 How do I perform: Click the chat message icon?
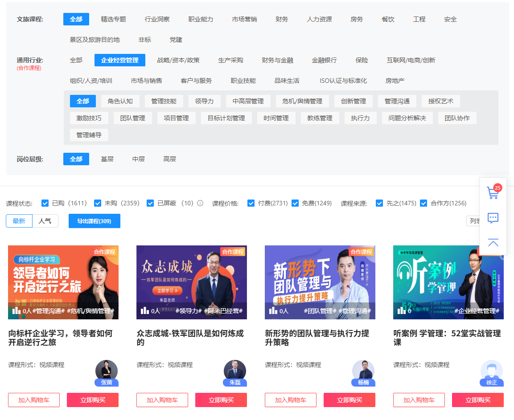[493, 218]
